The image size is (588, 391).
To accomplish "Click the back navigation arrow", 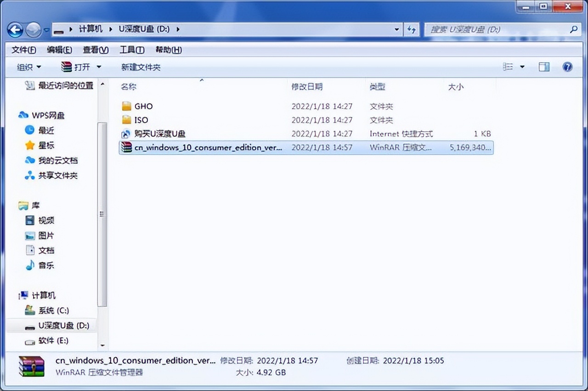I will coord(15,29).
